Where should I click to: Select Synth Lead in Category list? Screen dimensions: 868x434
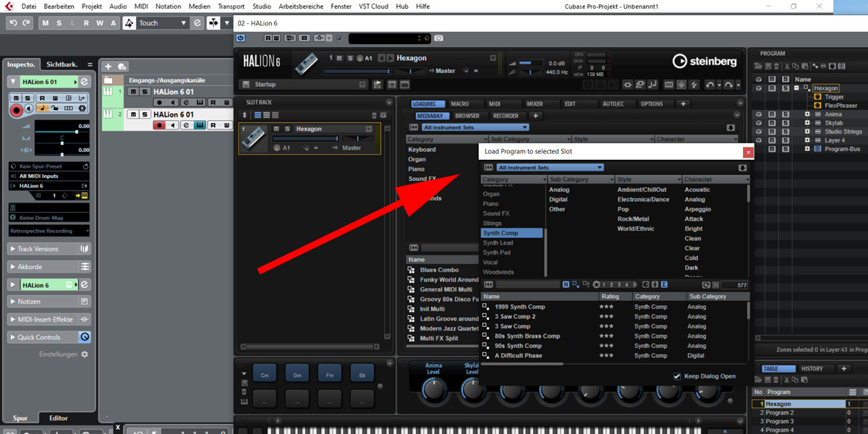click(512, 243)
